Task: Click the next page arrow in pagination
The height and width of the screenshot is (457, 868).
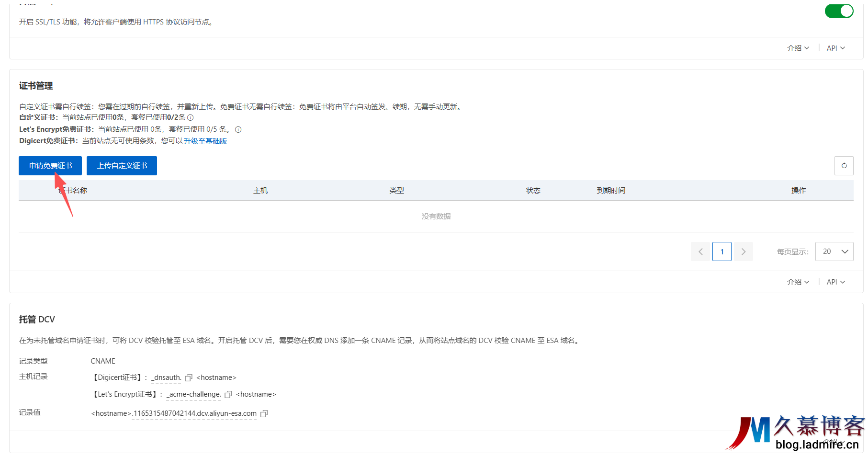Action: click(743, 251)
